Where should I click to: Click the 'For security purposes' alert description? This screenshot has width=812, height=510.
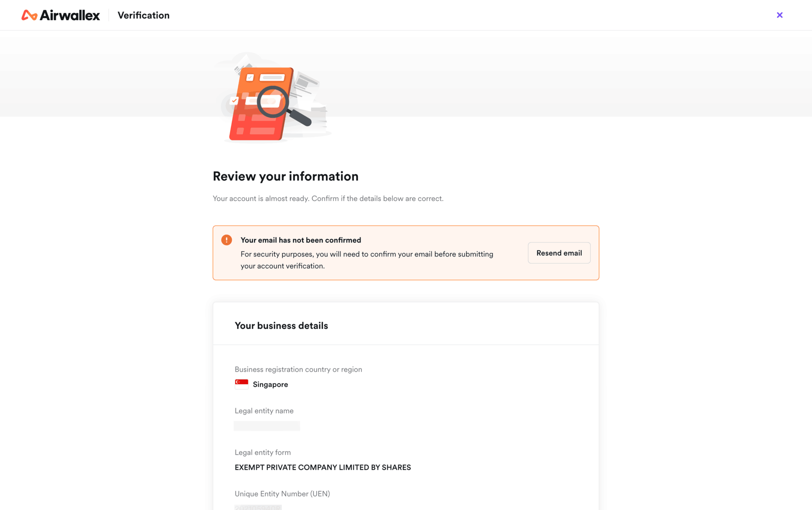tap(367, 260)
